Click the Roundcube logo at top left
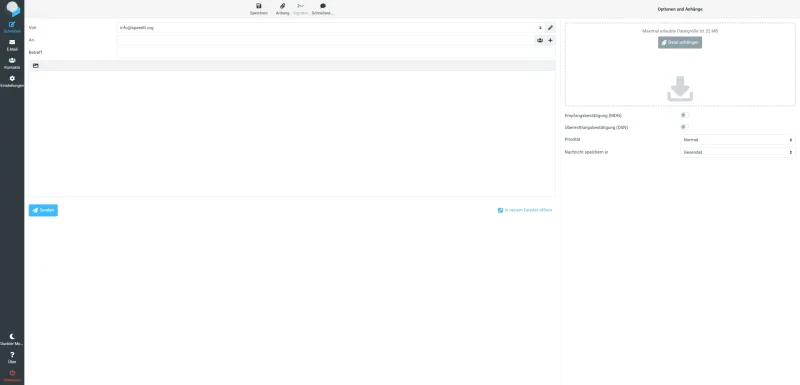The height and width of the screenshot is (385, 800). (13, 9)
